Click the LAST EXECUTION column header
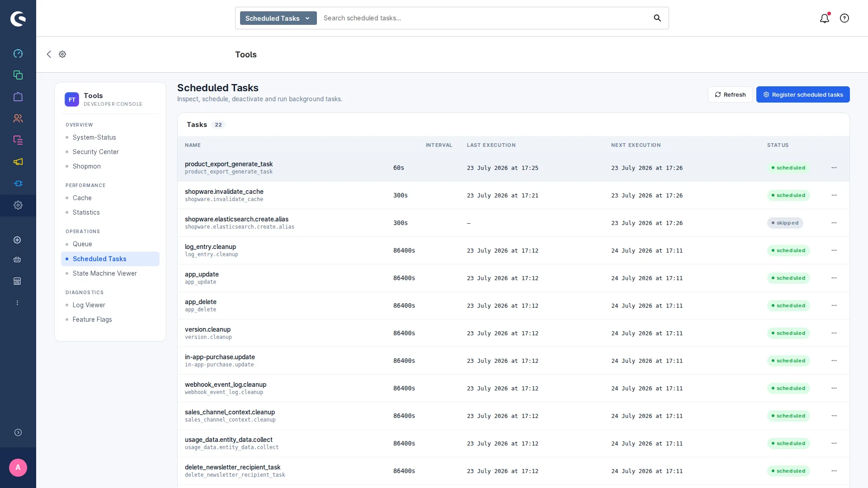This screenshot has height=488, width=868. (x=491, y=145)
